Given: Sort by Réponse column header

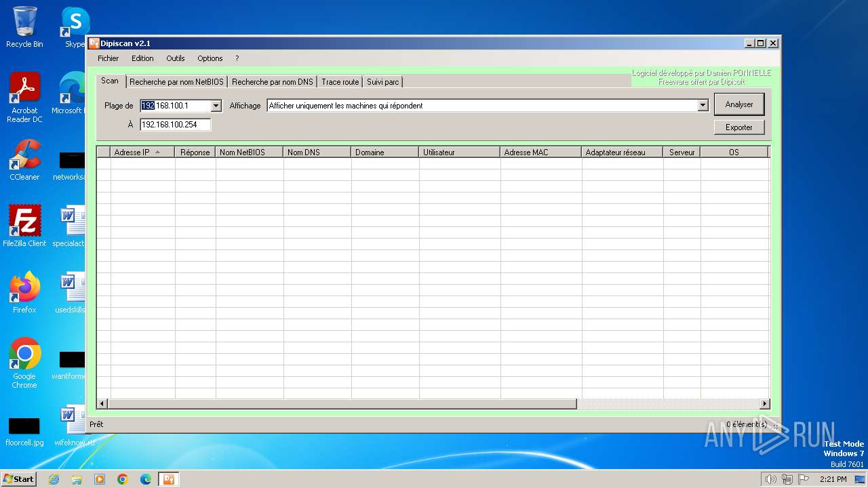Looking at the screenshot, I should (x=195, y=152).
